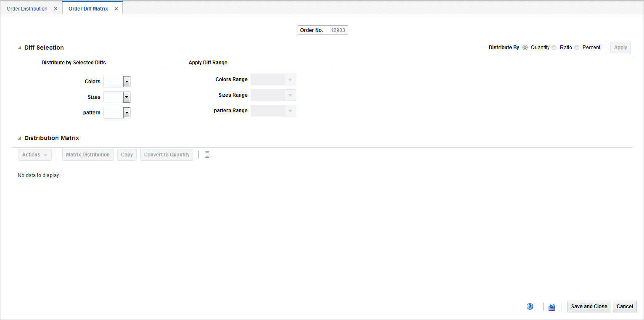The width and height of the screenshot is (644, 320).
Task: Collapse the Diff Selection section
Action: tap(19, 48)
